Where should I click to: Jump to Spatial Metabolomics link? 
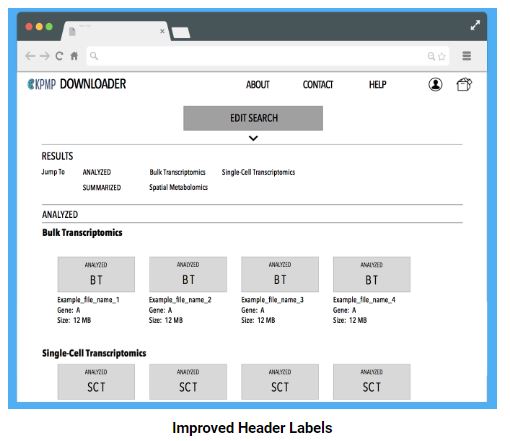[178, 187]
